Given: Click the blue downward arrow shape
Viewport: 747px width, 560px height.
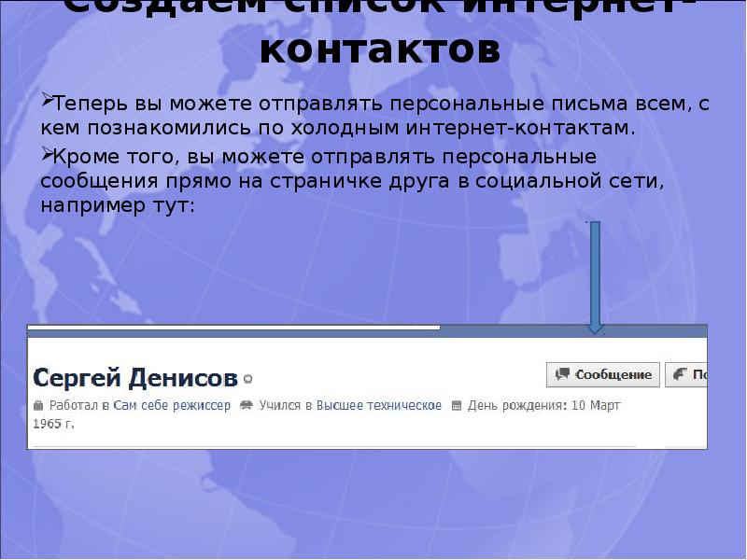Looking at the screenshot, I should click(x=595, y=277).
